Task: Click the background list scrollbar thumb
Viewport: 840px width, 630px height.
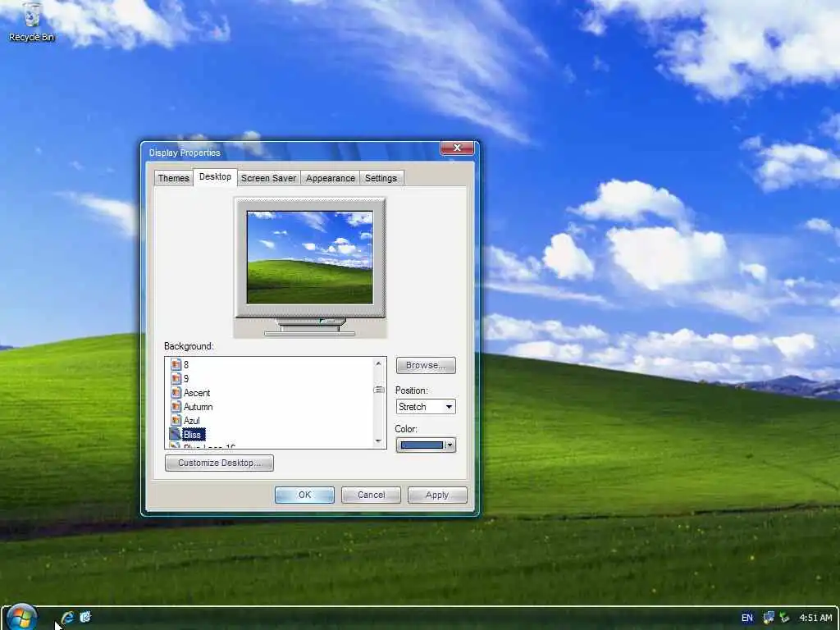Action: point(379,390)
